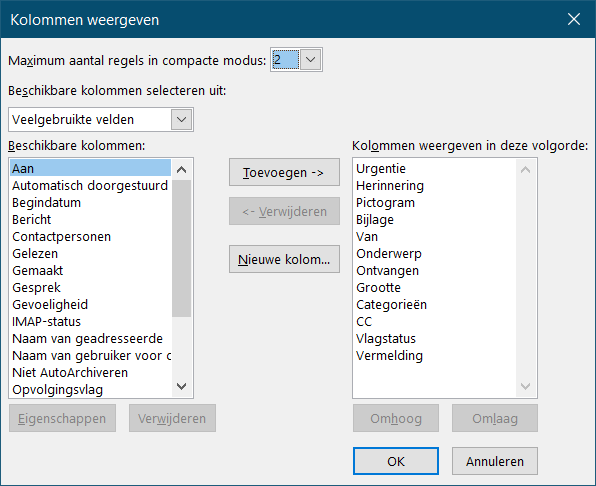Click the available columns scroll down arrow
596x486 pixels.
[182, 386]
